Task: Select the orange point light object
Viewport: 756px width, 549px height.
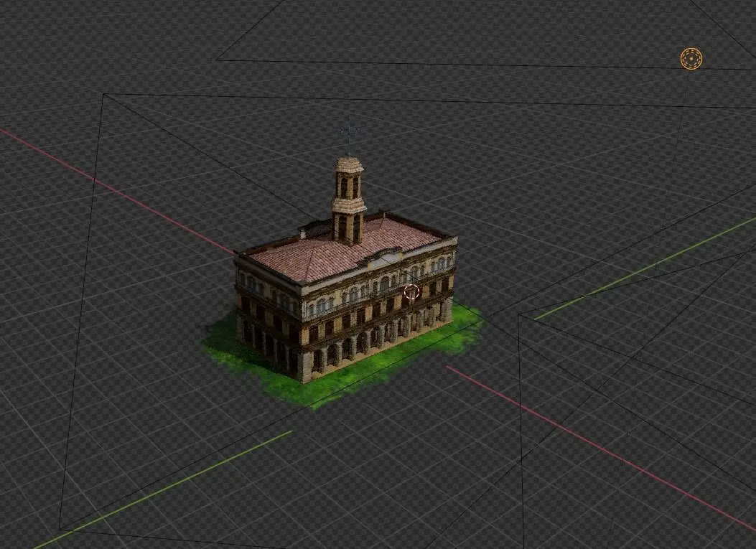Action: pos(691,58)
